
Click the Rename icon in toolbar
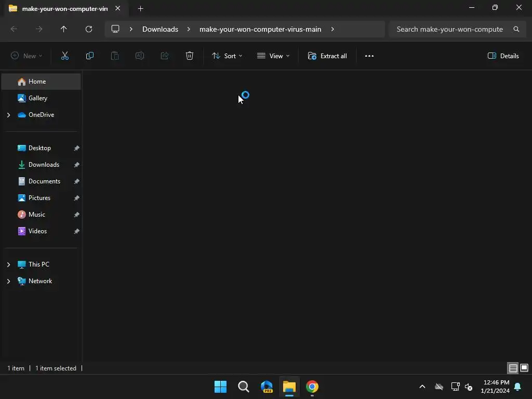[x=140, y=56]
